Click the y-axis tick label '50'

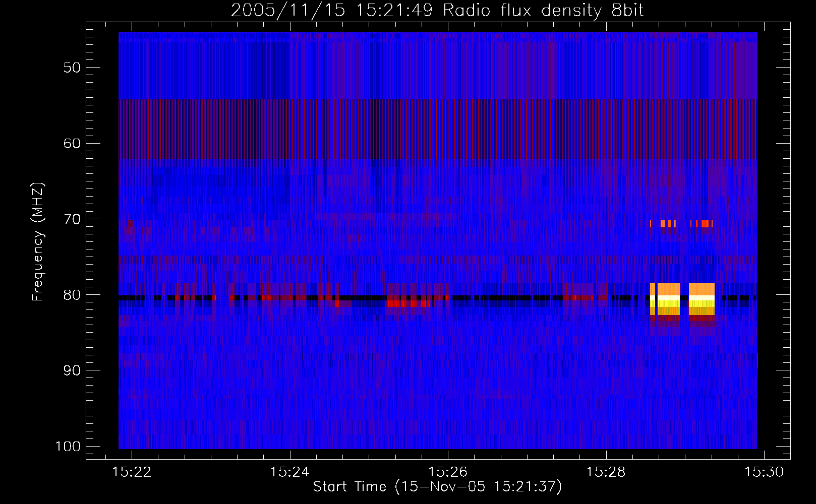coord(72,68)
